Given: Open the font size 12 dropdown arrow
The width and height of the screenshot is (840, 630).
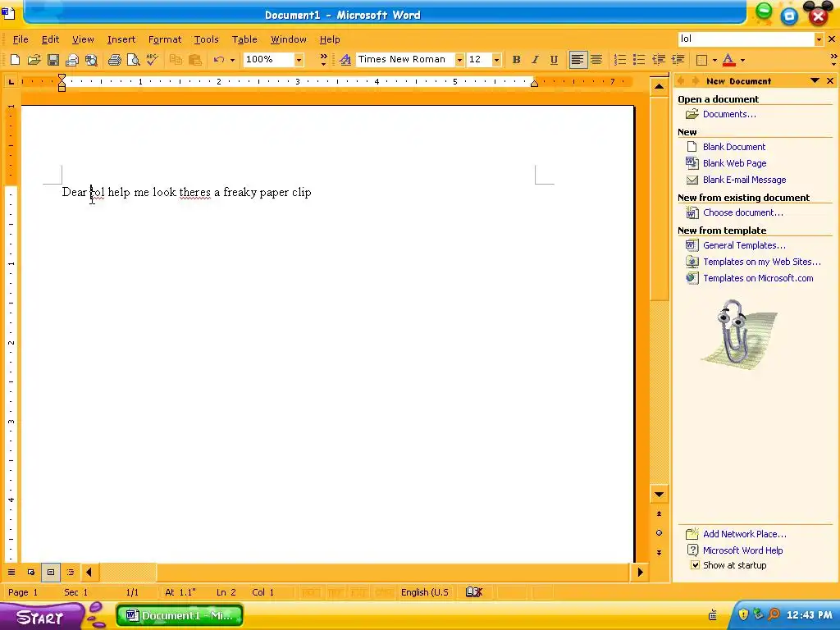Looking at the screenshot, I should click(496, 59).
